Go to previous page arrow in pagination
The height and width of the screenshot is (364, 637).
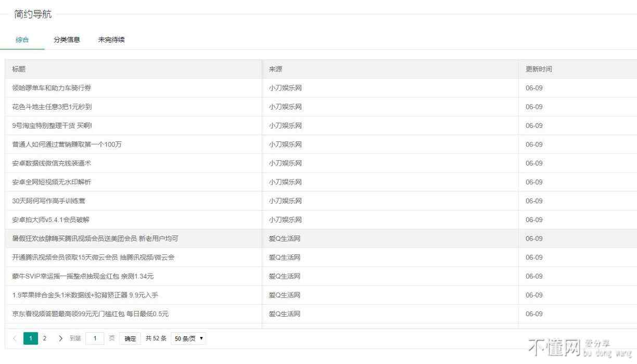[15, 339]
